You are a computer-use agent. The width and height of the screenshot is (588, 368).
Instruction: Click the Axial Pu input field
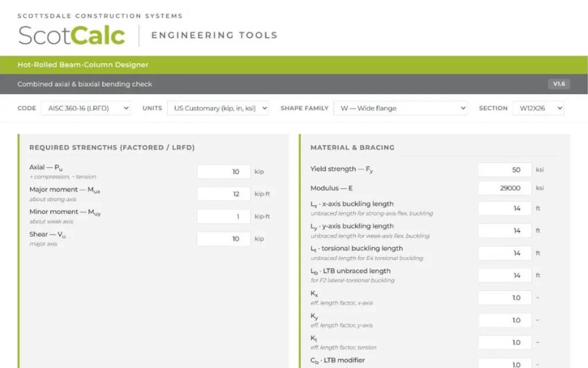click(x=224, y=171)
